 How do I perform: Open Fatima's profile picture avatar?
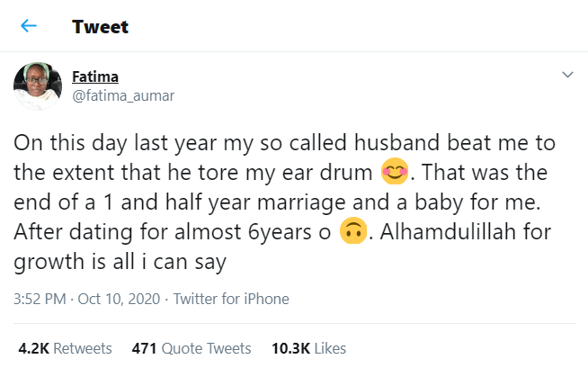[36, 86]
